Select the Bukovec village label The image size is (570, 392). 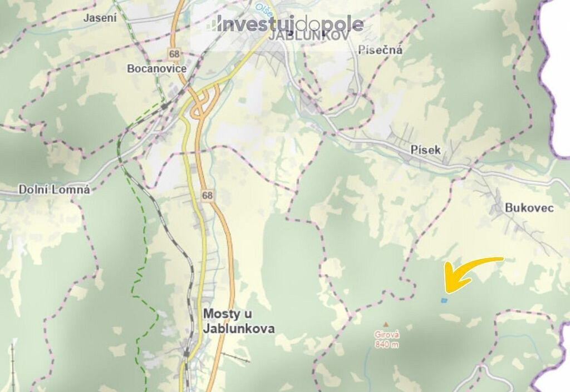[529, 208]
